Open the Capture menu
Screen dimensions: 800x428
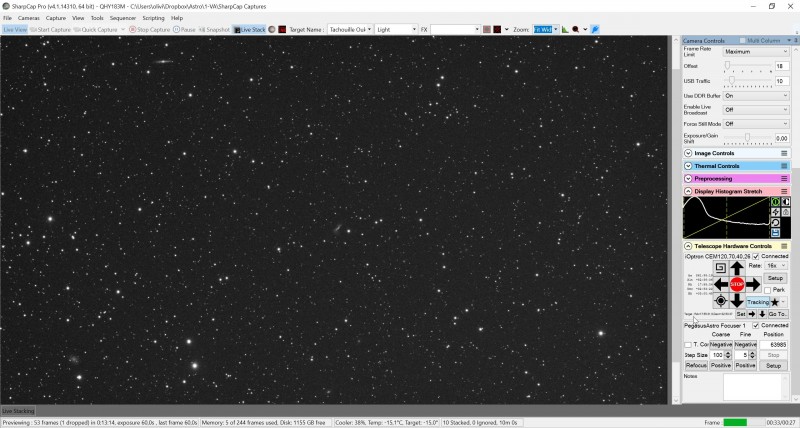(56, 18)
